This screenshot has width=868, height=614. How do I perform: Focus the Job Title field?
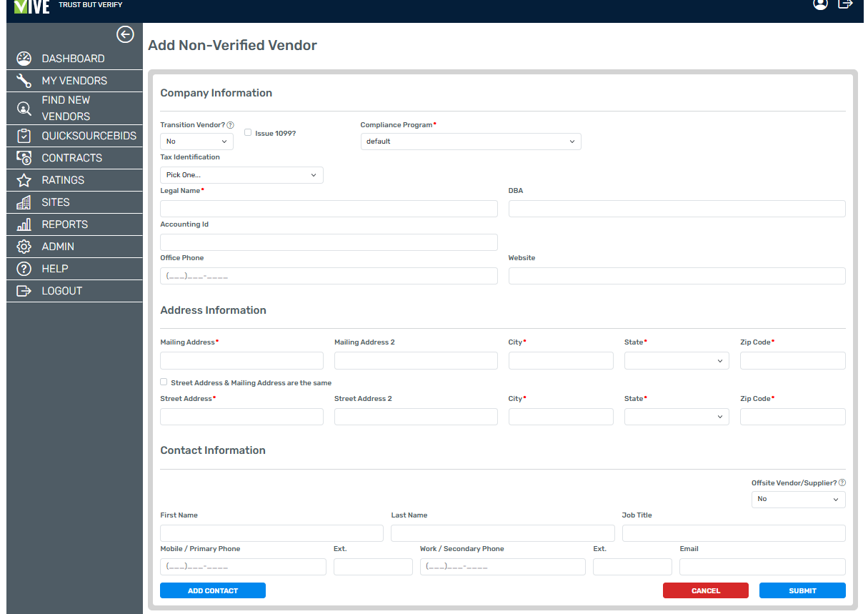click(x=734, y=533)
